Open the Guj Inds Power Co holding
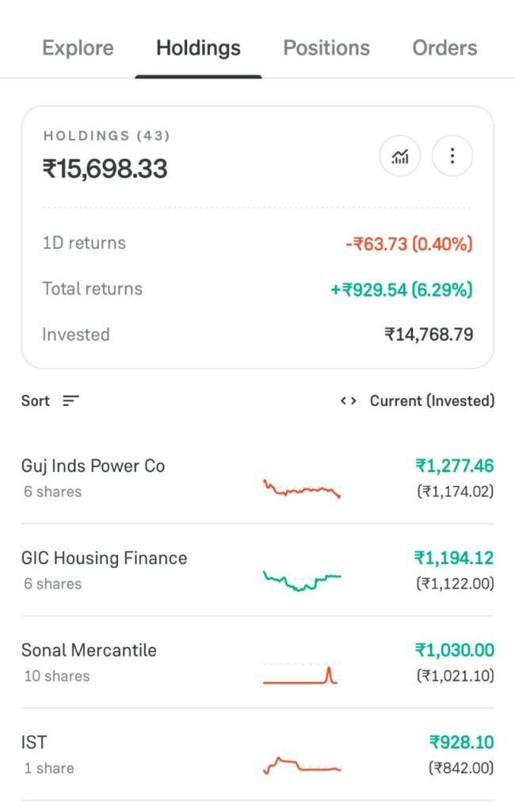The height and width of the screenshot is (812, 515). tap(257, 478)
